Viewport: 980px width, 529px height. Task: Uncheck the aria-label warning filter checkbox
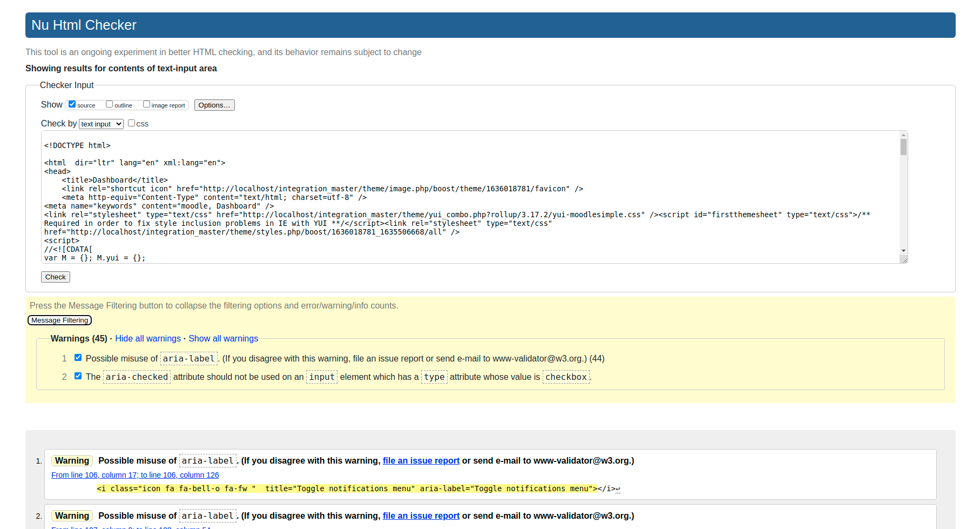(x=78, y=358)
